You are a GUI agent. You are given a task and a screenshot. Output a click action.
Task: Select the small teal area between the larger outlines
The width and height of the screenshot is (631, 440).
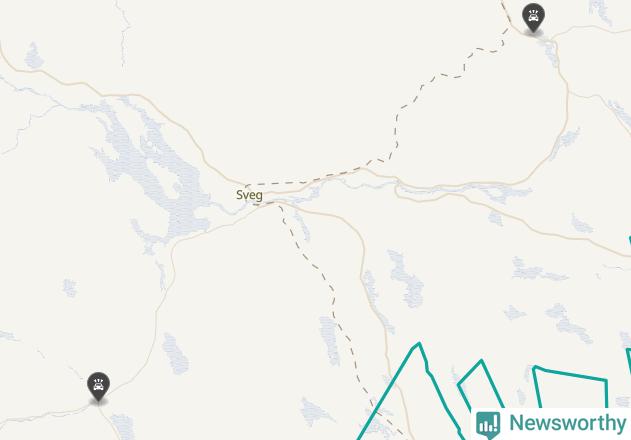click(x=480, y=383)
